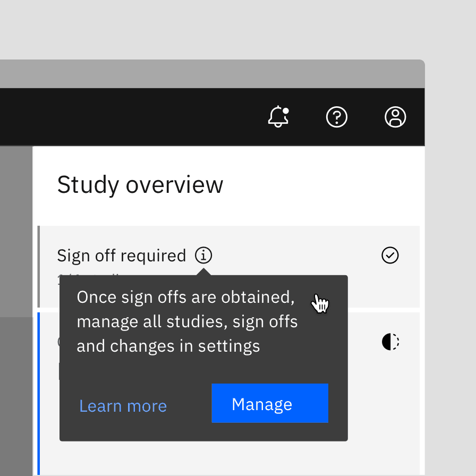Click the info icon beside Sign off required
This screenshot has width=476, height=476.
[x=203, y=256]
